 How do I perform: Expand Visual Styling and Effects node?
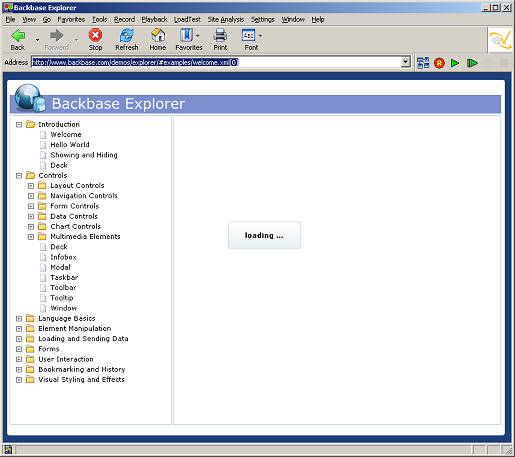[19, 380]
